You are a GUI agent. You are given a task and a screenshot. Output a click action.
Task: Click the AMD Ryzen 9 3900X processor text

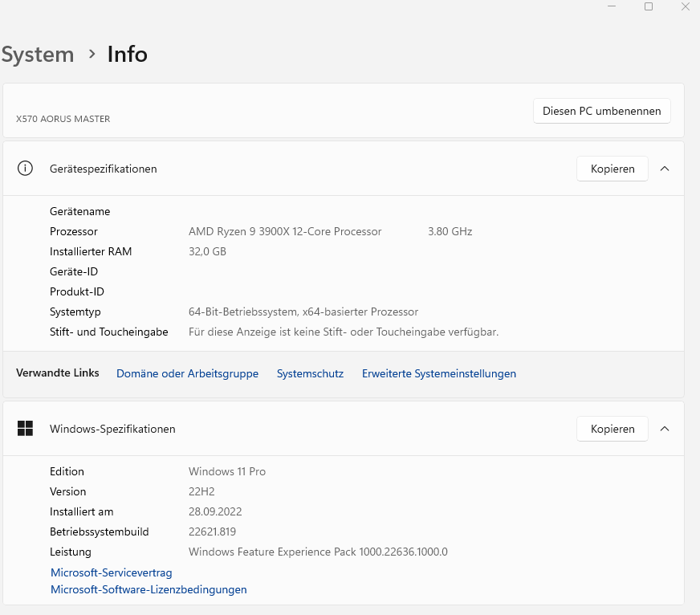tap(285, 231)
